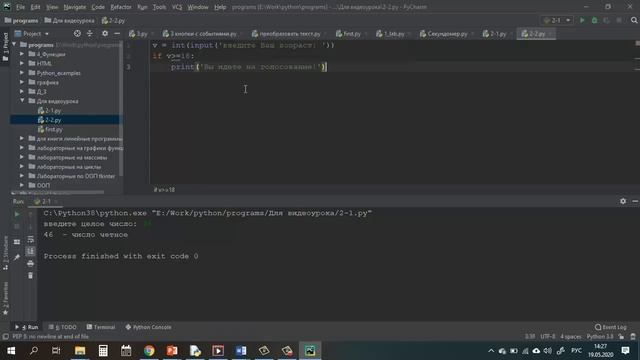
Task: Collapse all in Project panel toolbar
Action: (90, 33)
